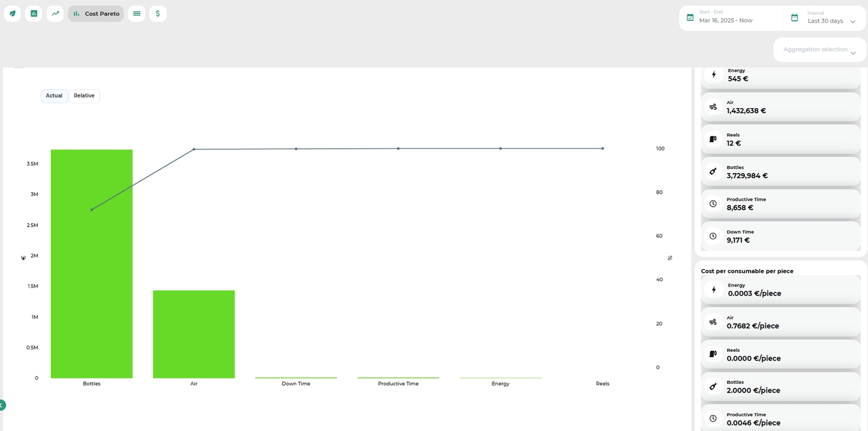Viewport: 868px width, 431px height.
Task: Click the Productive Time 8,658 € card
Action: 780,204
